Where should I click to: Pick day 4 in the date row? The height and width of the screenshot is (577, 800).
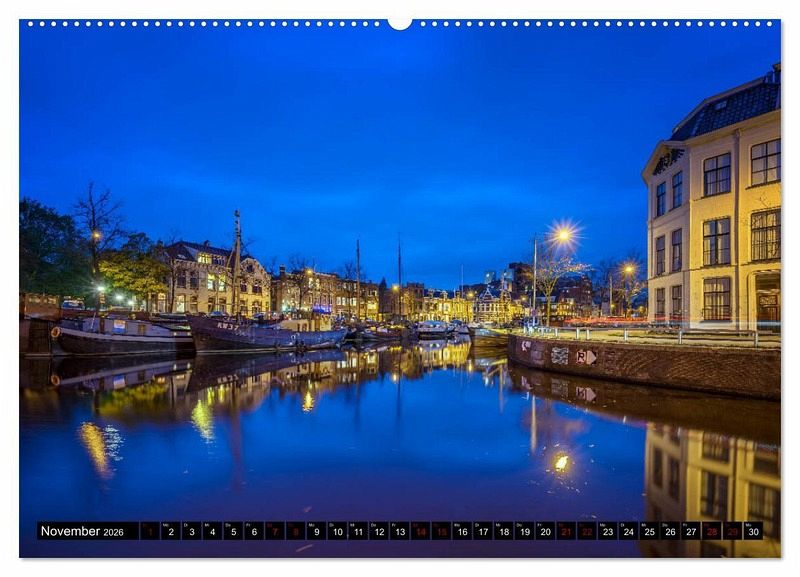[x=213, y=531]
